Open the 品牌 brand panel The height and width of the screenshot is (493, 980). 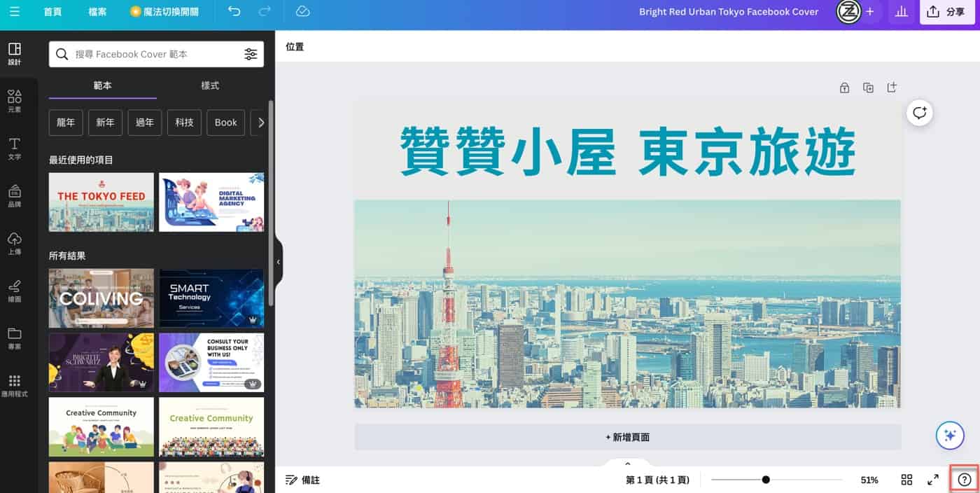click(x=15, y=196)
